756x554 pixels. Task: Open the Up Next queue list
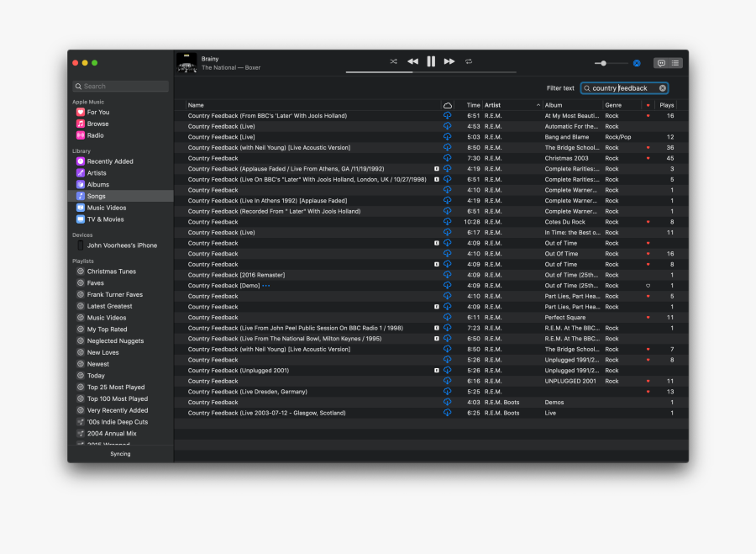(x=675, y=63)
